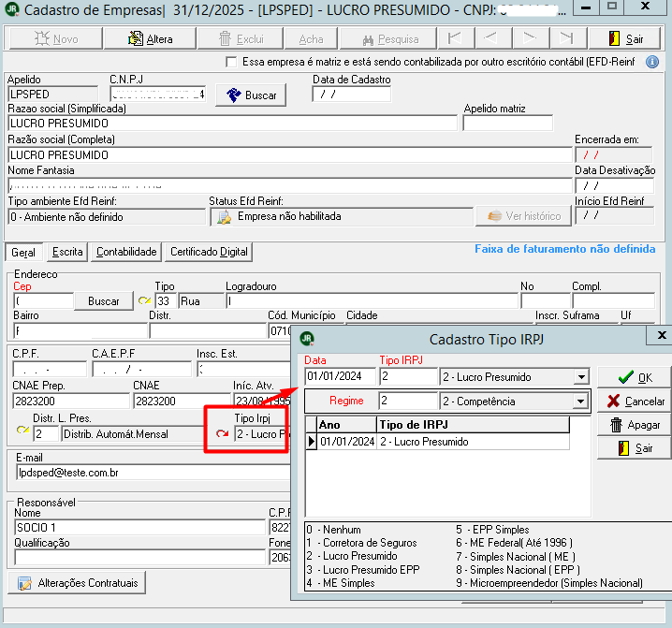Image resolution: width=672 pixels, height=628 pixels.
Task: Click the Regime code field
Action: (408, 401)
